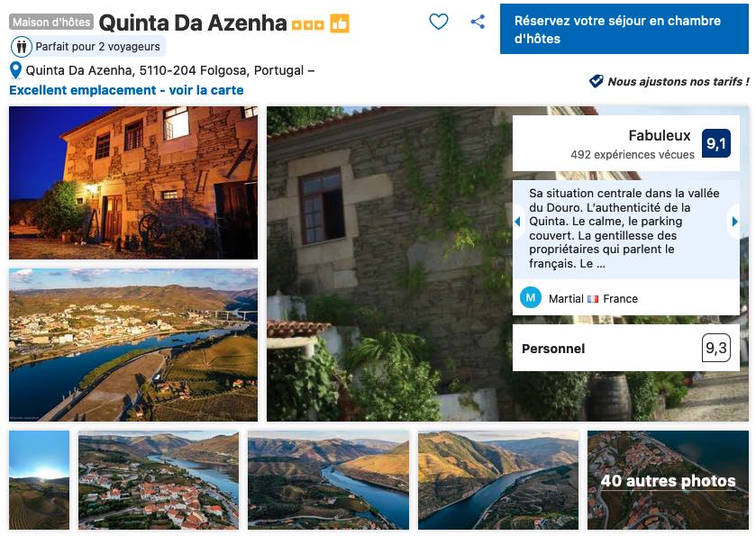Click the orange square rating icons
This screenshot has height=536, width=756.
pyautogui.click(x=309, y=23)
